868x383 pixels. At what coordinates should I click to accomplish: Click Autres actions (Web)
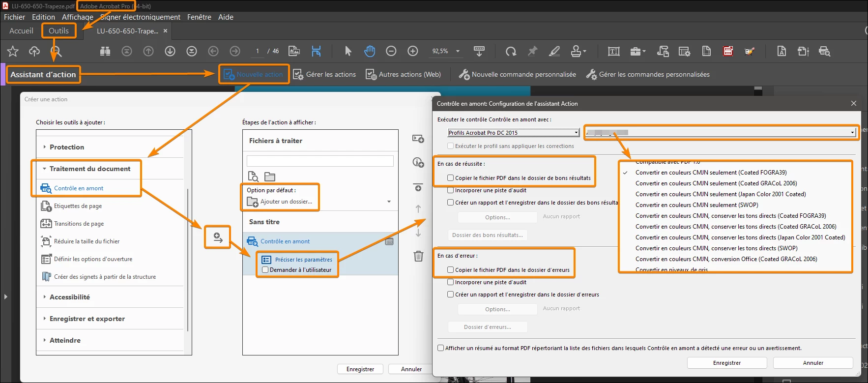coord(403,74)
